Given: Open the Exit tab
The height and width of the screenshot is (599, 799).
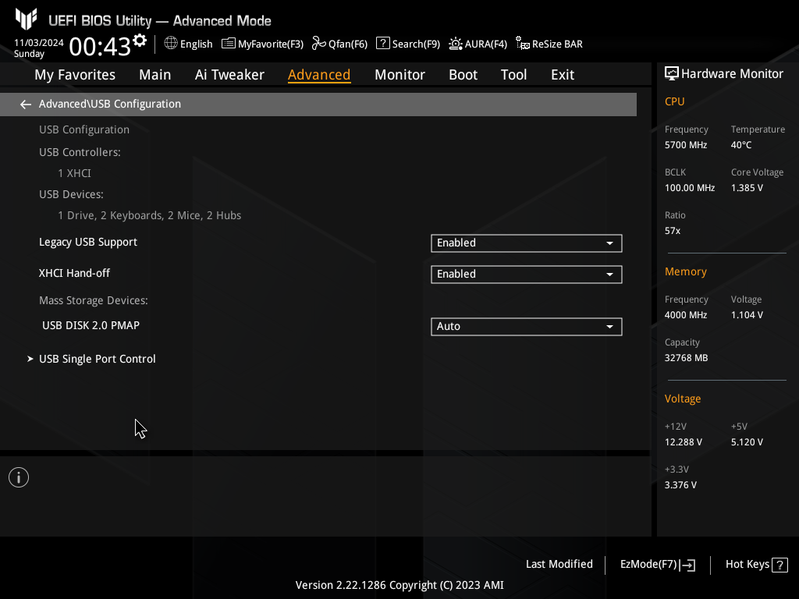Looking at the screenshot, I should tap(563, 75).
